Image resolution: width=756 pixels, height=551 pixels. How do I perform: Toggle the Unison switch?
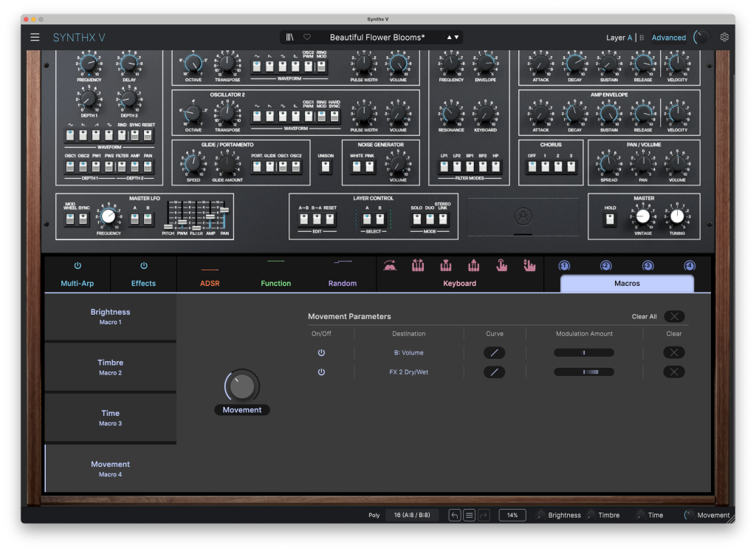[x=326, y=166]
